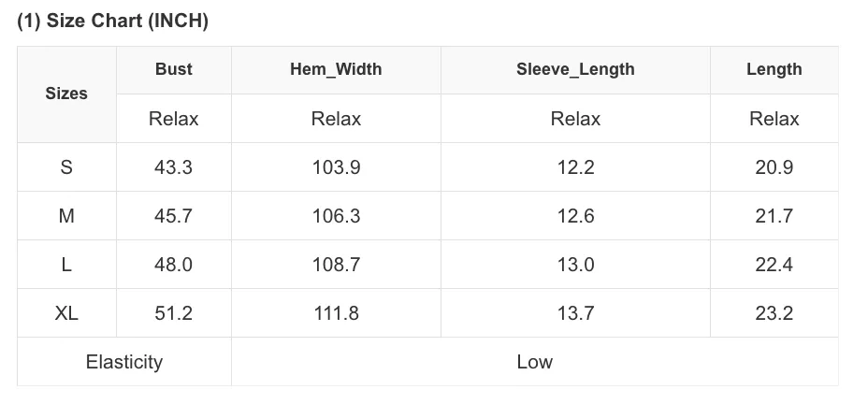This screenshot has width=868, height=404.
Task: Select the XL size row label
Action: (x=66, y=312)
